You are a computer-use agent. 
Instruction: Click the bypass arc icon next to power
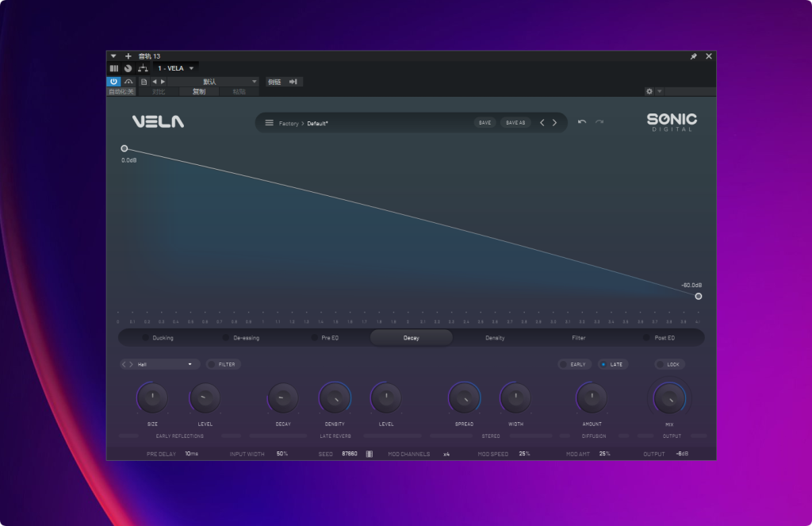pos(128,82)
